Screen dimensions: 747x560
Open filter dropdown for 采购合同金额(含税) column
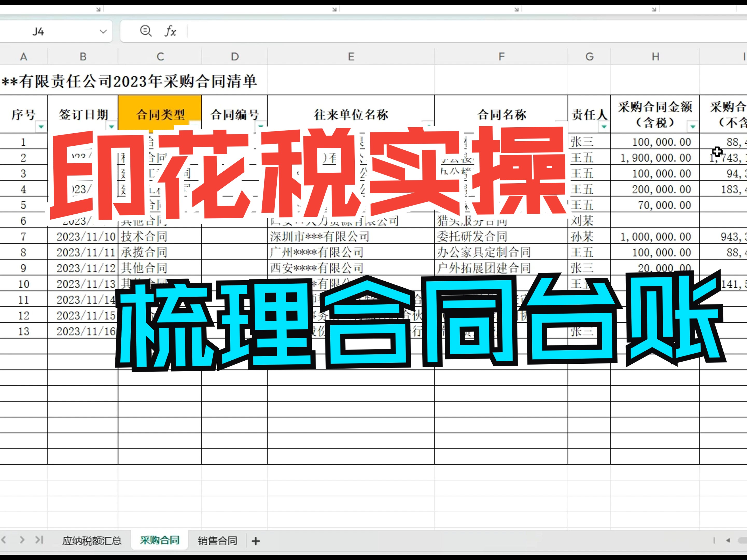coord(693,127)
